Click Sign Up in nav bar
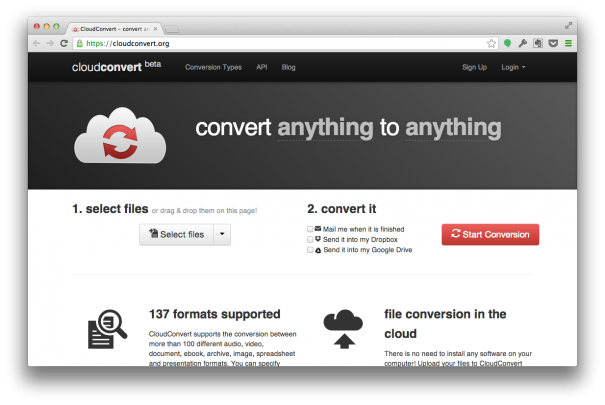605x405 pixels. (x=474, y=67)
